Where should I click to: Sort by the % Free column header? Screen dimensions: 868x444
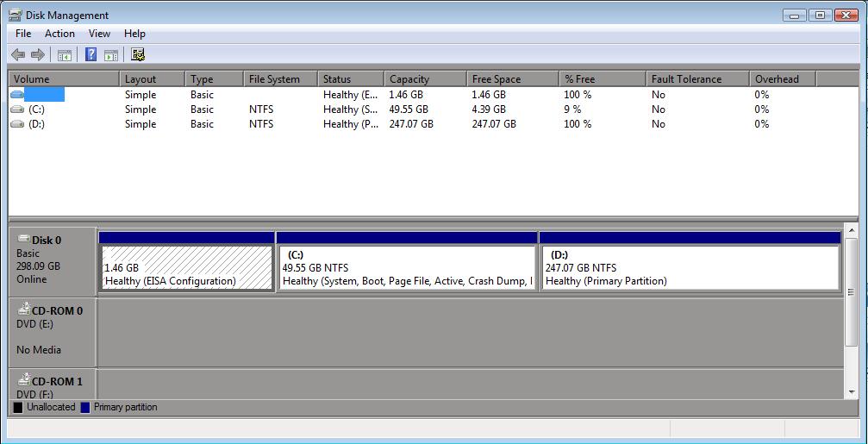603,79
